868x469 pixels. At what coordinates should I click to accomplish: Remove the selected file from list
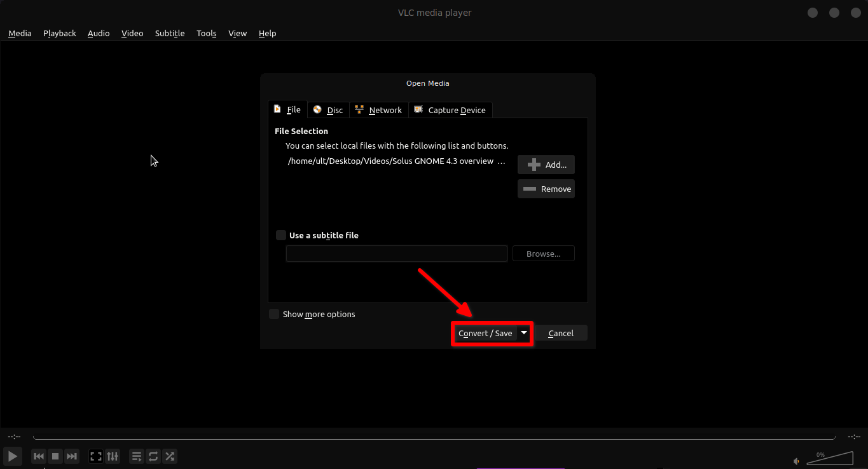tap(546, 189)
